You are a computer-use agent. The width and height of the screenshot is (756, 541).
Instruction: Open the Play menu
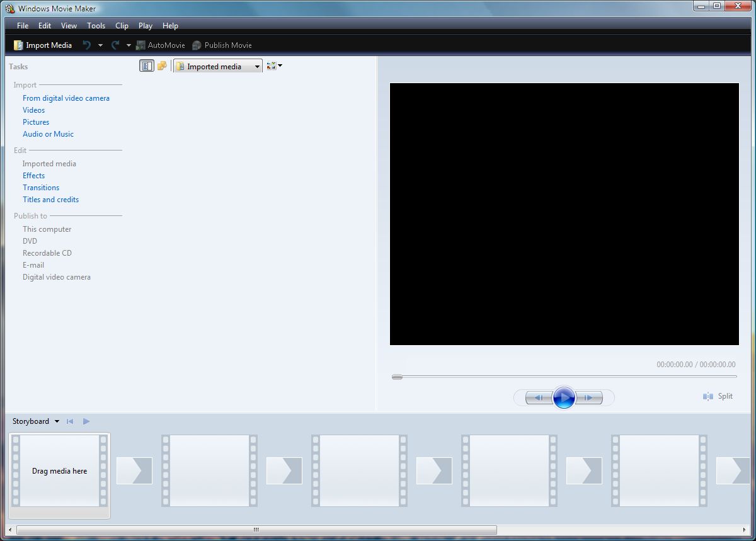[x=146, y=26]
